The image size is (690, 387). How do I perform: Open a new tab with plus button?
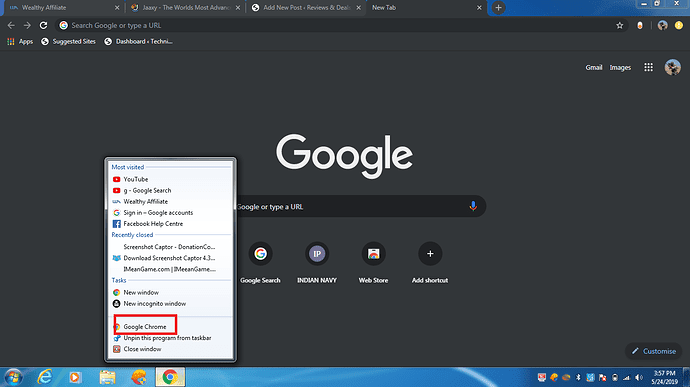click(x=498, y=7)
